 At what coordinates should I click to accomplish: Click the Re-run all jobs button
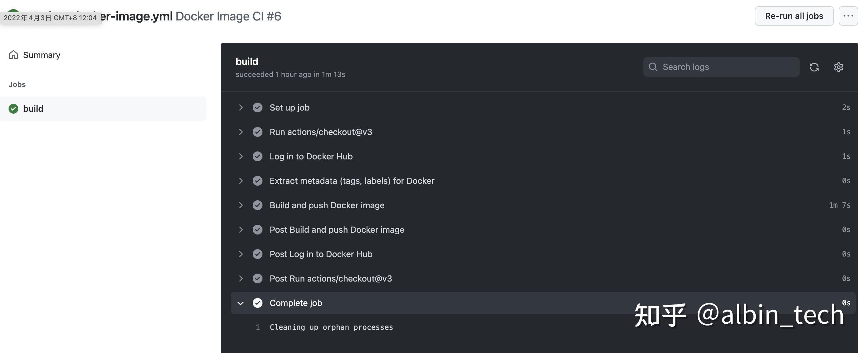(794, 16)
